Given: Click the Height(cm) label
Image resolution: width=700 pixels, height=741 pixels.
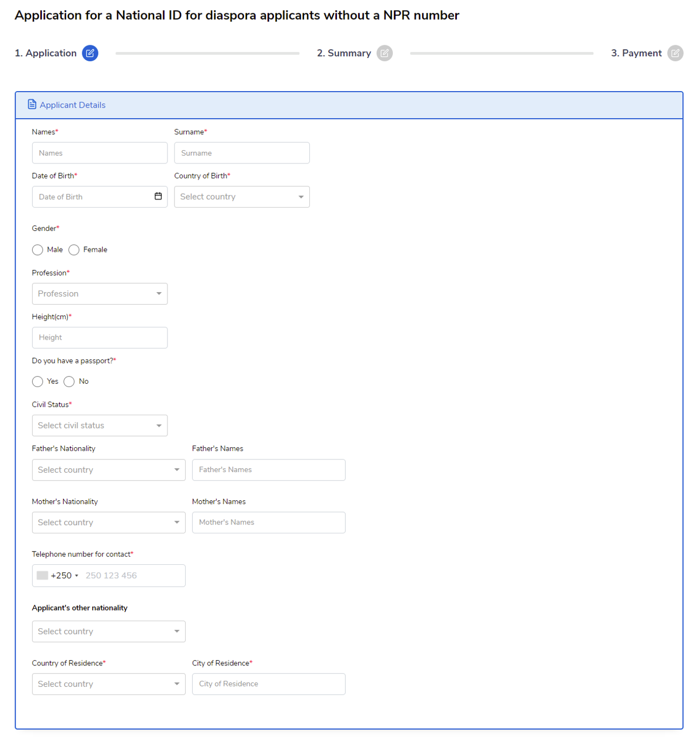Looking at the screenshot, I should tap(52, 317).
